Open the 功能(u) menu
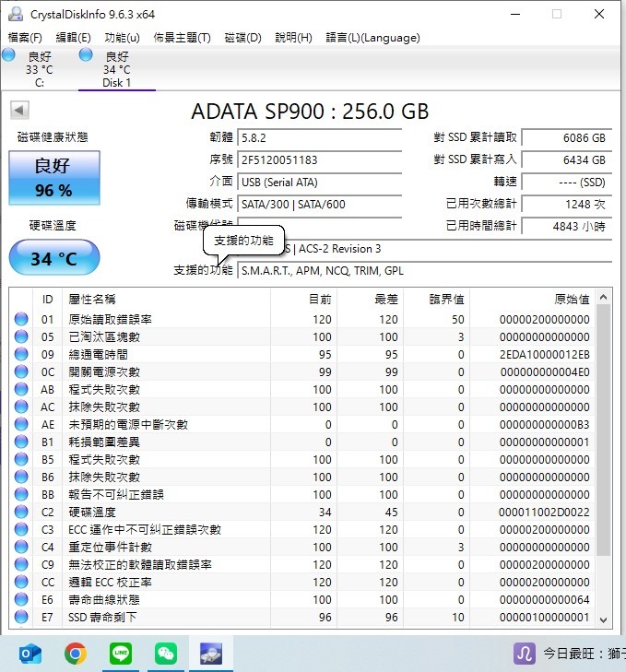Viewport: 626px width, 672px height. pyautogui.click(x=123, y=38)
